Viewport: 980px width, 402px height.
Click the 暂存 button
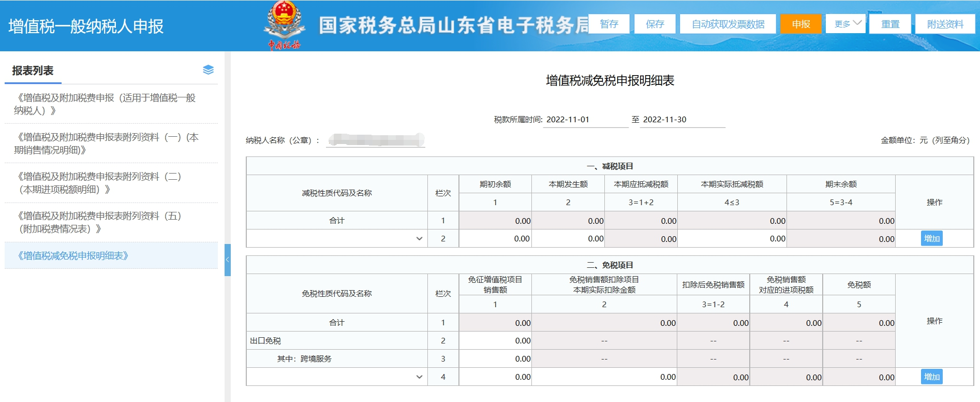click(x=609, y=24)
